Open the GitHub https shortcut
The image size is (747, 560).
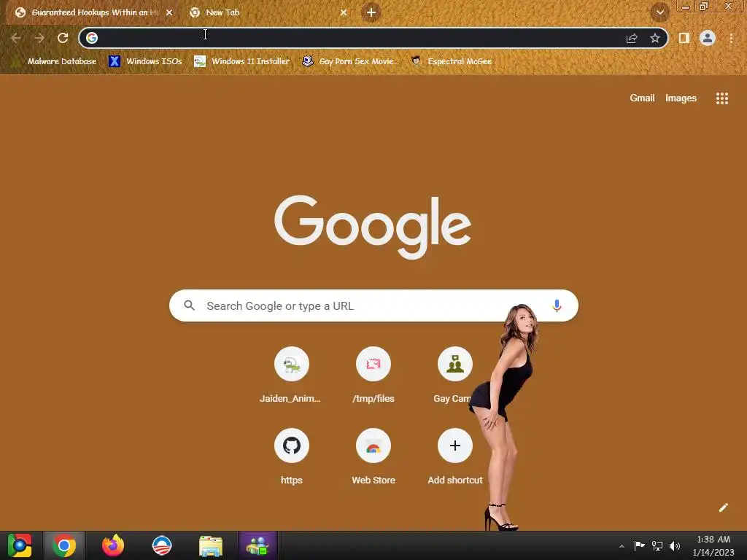click(292, 456)
